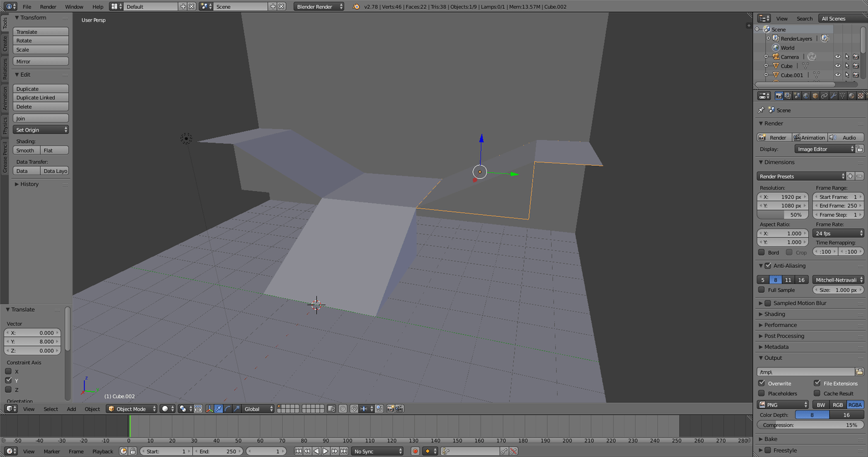
Task: Enable the Border render option
Action: point(762,252)
